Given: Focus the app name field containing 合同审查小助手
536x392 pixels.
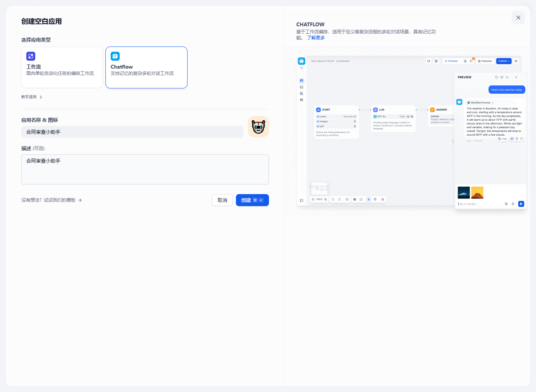Looking at the screenshot, I should click(x=132, y=132).
